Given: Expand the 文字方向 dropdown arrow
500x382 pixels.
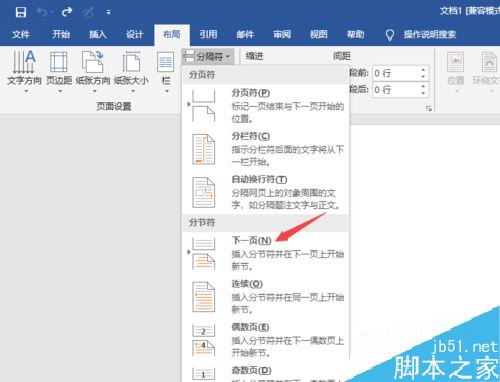Looking at the screenshot, I should [26, 91].
